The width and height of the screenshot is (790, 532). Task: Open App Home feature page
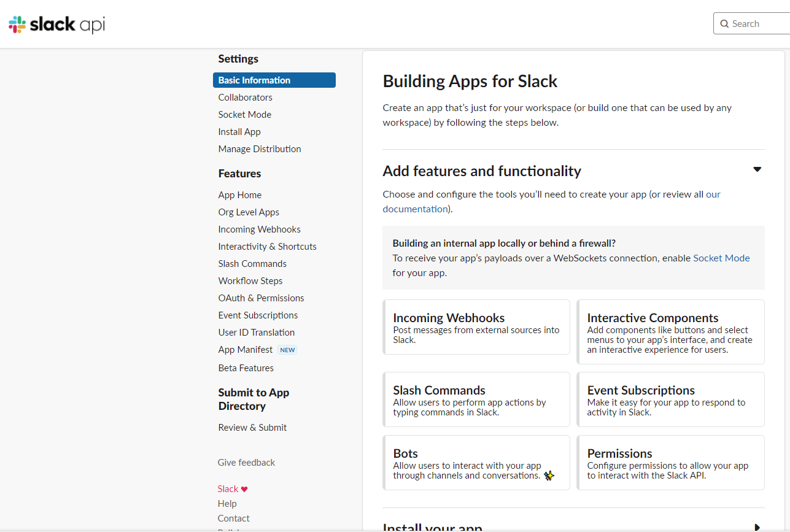click(x=240, y=195)
